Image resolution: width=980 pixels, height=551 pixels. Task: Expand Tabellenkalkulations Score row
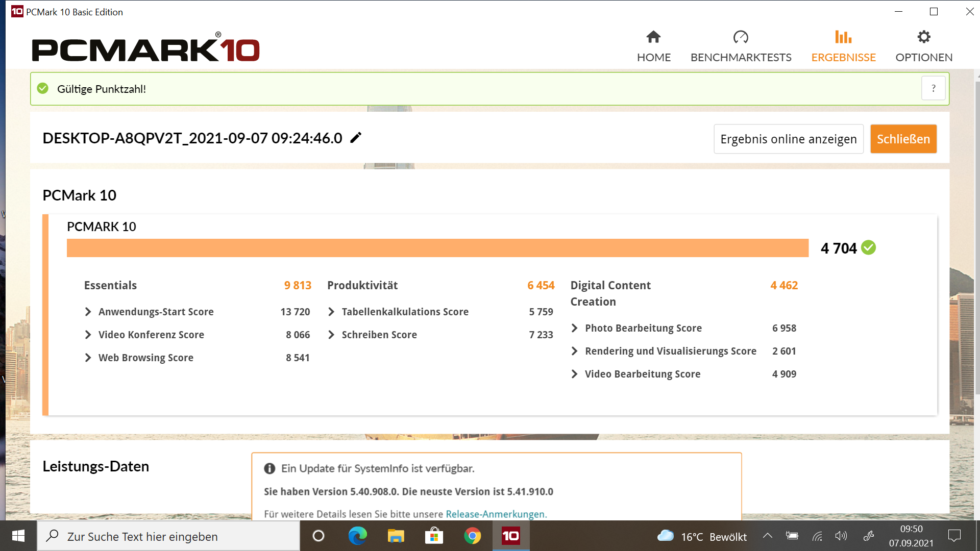pyautogui.click(x=331, y=312)
